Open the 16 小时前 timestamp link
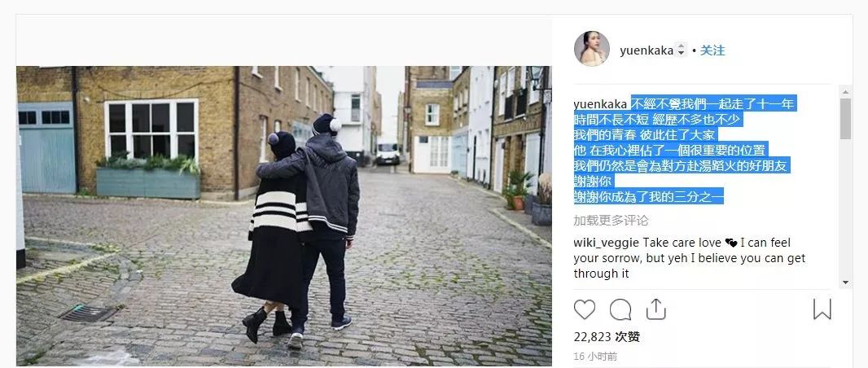Image resolution: width=868 pixels, height=368 pixels. 595,357
